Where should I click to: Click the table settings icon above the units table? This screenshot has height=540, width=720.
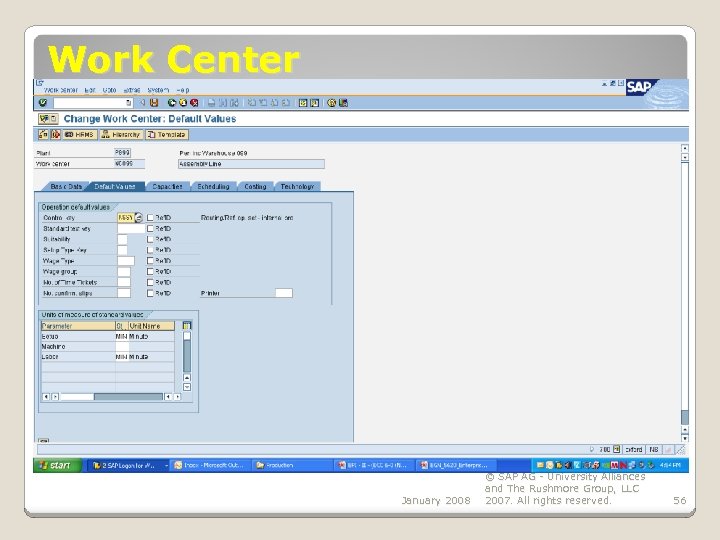[186, 326]
